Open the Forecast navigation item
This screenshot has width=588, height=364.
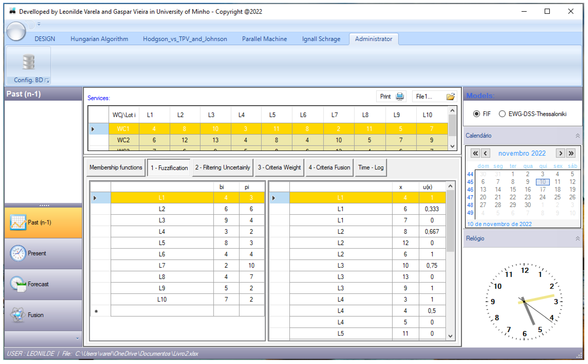(x=38, y=284)
